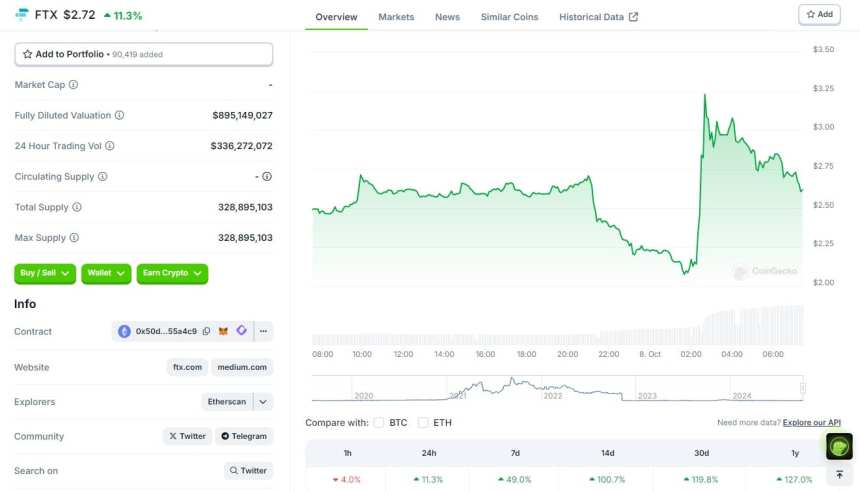
Task: Click the CoinGecko gecko floating icon
Action: [839, 446]
